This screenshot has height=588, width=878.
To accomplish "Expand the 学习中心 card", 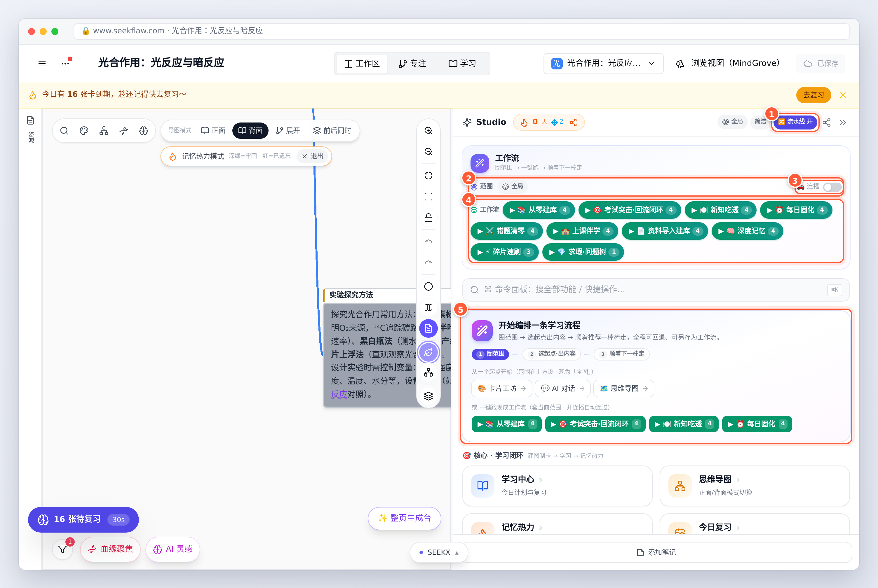I will [557, 486].
